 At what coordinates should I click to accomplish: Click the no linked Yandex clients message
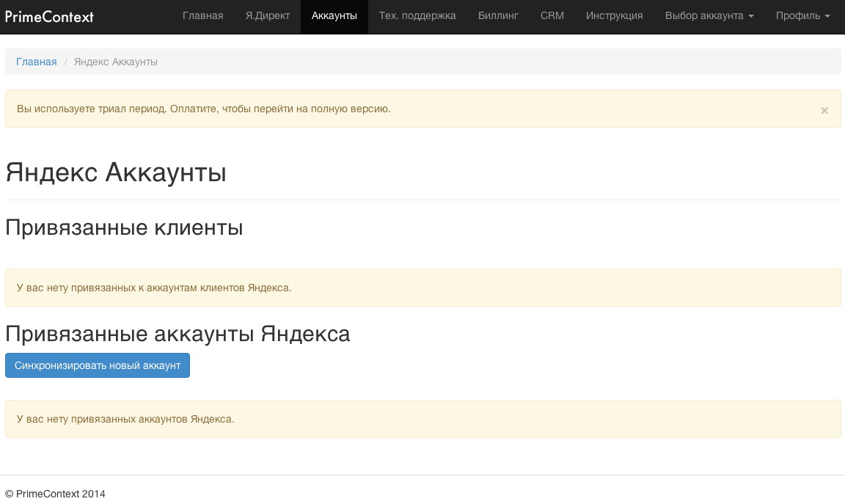click(154, 288)
